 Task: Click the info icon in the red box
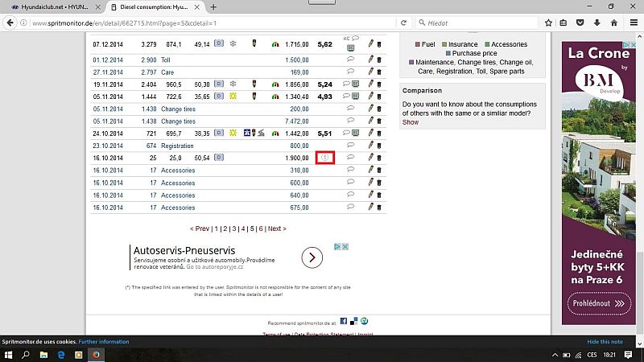point(325,158)
